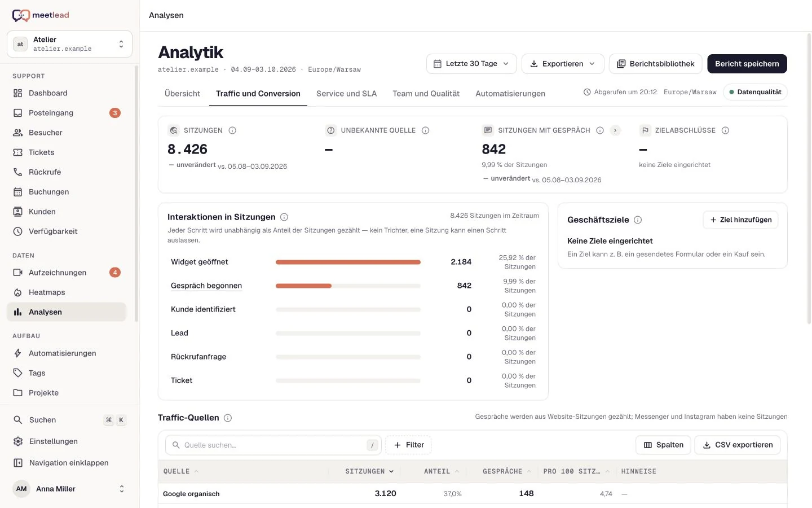This screenshot has height=508, width=812.
Task: Open Atelier workspace switcher
Action: point(69,44)
